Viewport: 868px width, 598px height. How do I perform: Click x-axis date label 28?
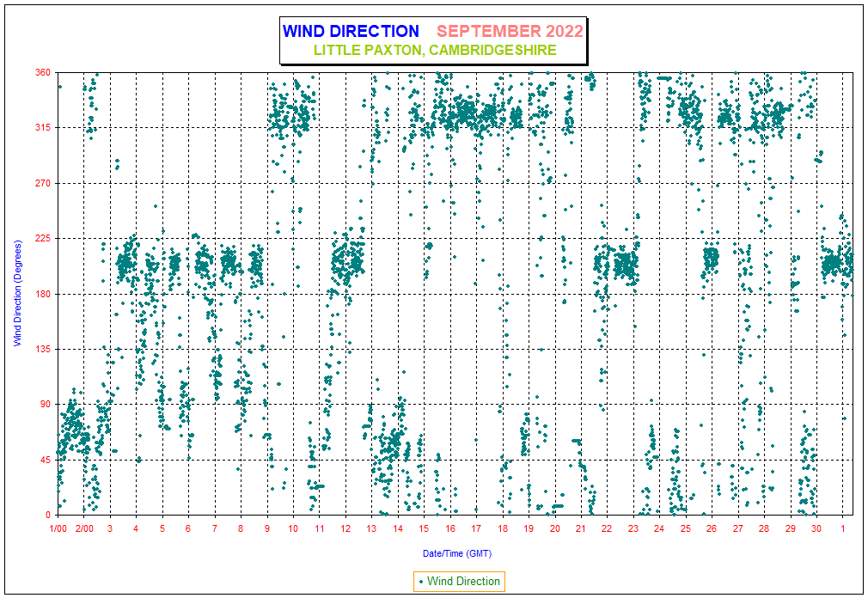tap(764, 529)
